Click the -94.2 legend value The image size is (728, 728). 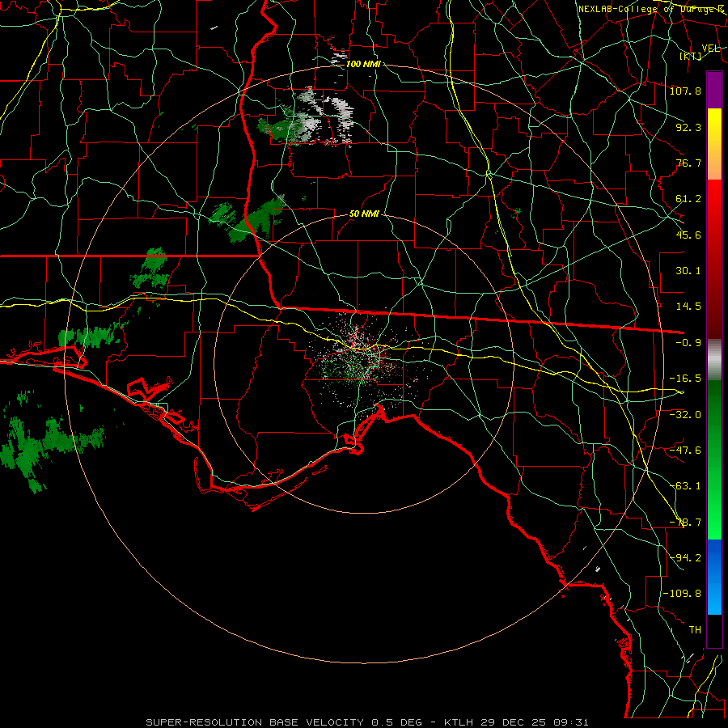click(x=685, y=558)
